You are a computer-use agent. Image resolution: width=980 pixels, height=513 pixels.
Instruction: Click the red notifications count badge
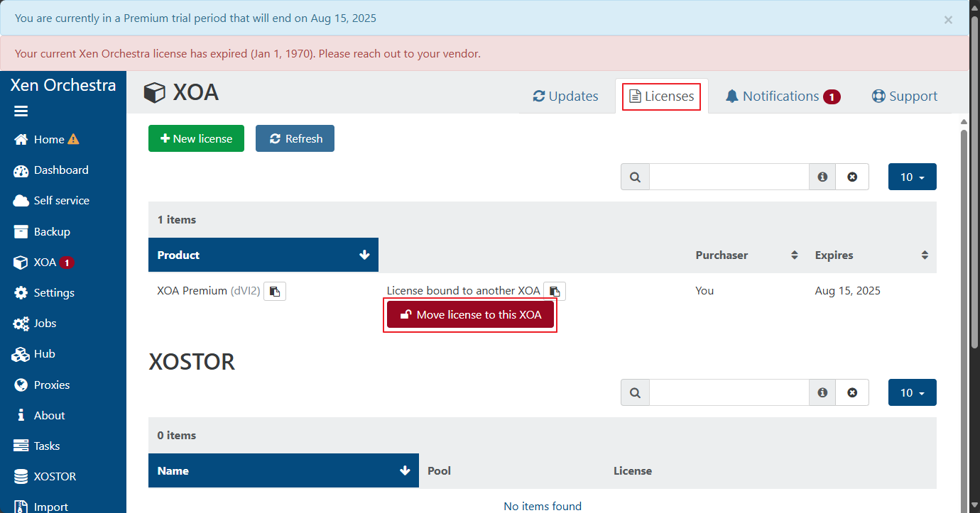pyautogui.click(x=832, y=96)
